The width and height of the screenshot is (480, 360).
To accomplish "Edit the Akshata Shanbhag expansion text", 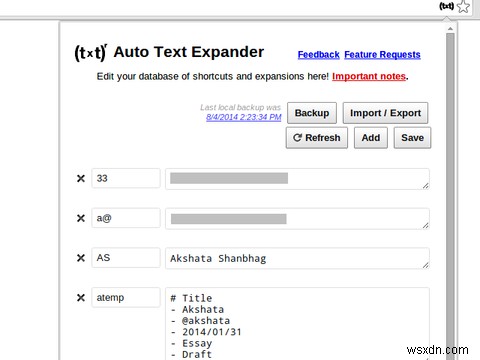I will (x=297, y=258).
